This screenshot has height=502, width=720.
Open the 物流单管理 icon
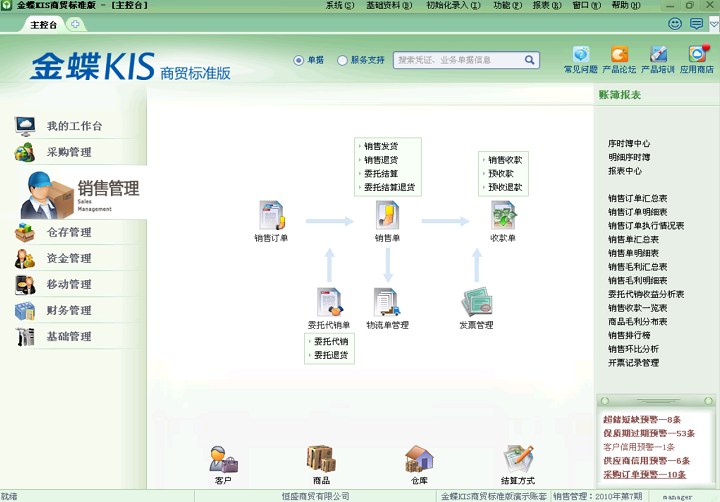(x=387, y=302)
